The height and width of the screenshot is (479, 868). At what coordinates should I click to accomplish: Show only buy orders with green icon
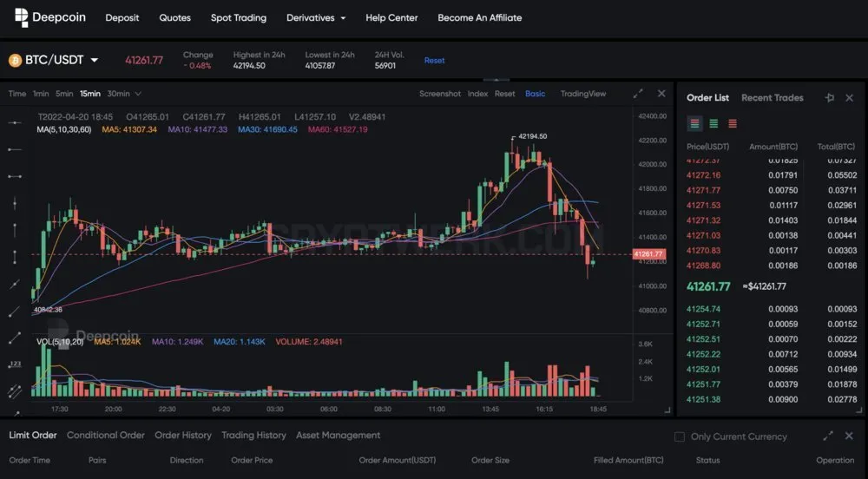click(x=713, y=123)
